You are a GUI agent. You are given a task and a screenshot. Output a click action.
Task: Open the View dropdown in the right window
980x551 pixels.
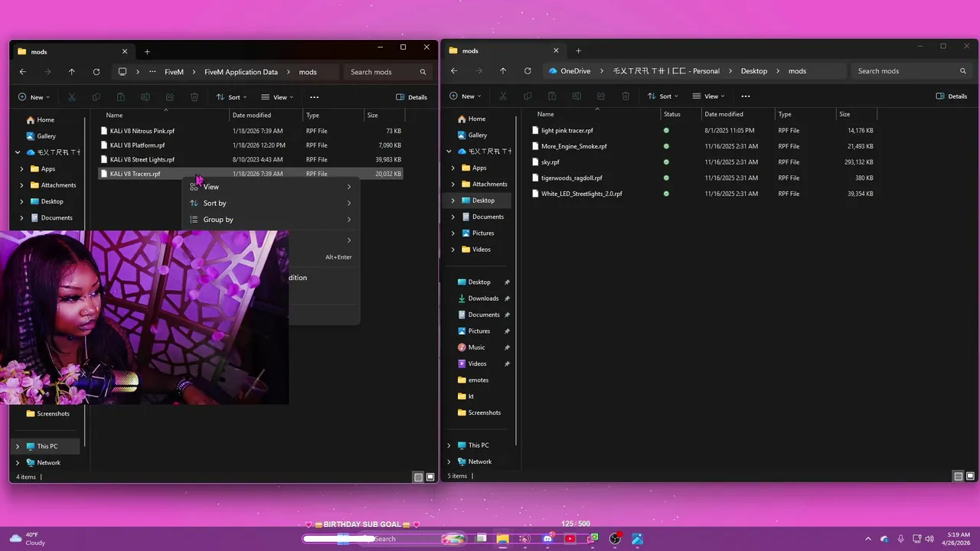(708, 96)
